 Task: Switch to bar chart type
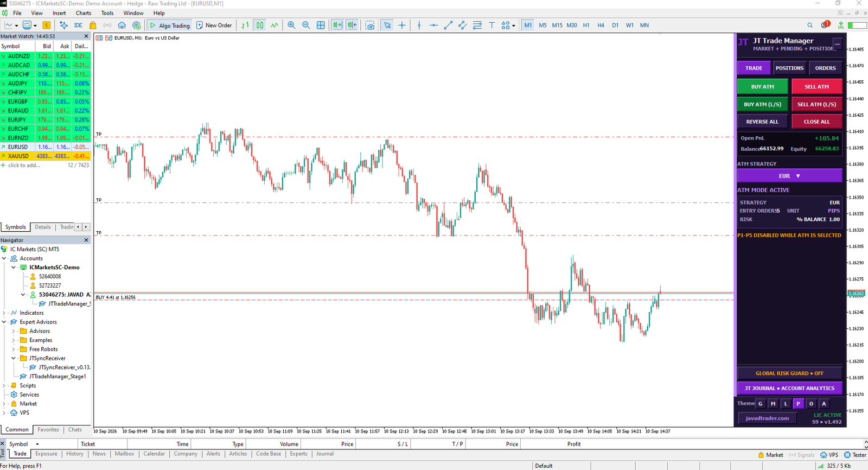tap(246, 25)
